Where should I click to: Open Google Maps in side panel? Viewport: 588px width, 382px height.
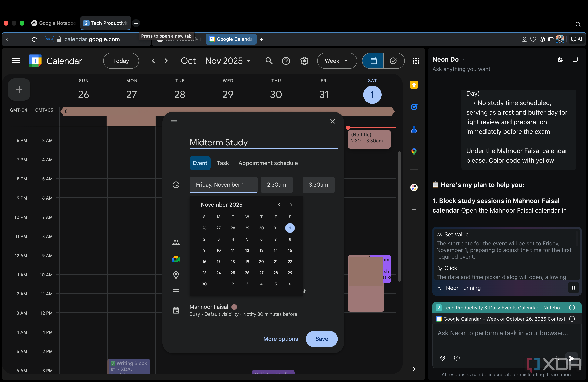[x=414, y=151]
